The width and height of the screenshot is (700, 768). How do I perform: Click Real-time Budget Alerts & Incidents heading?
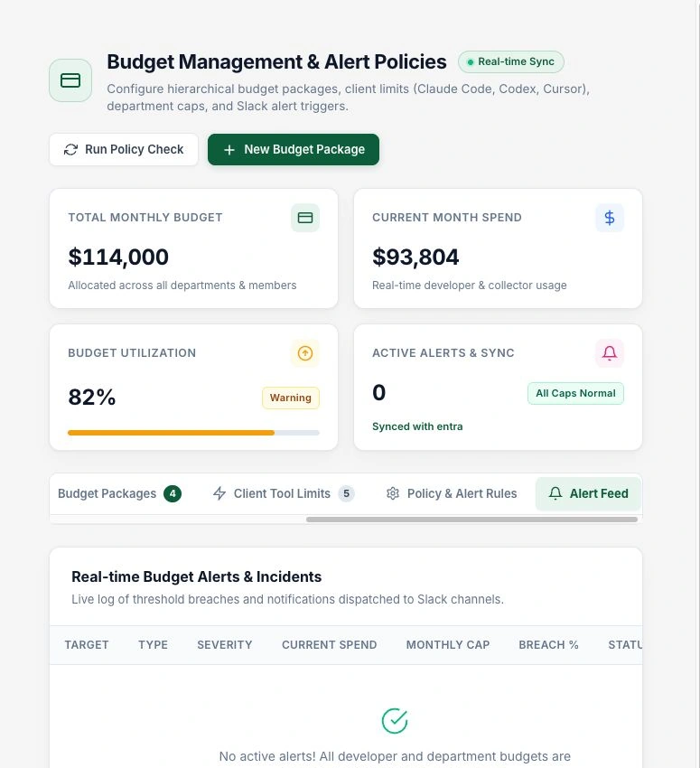(196, 576)
